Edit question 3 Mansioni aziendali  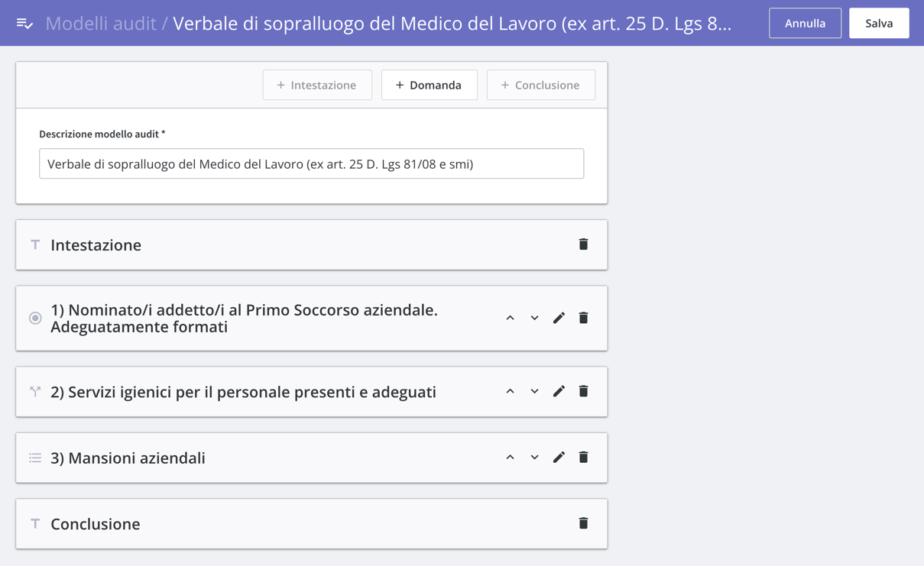559,458
